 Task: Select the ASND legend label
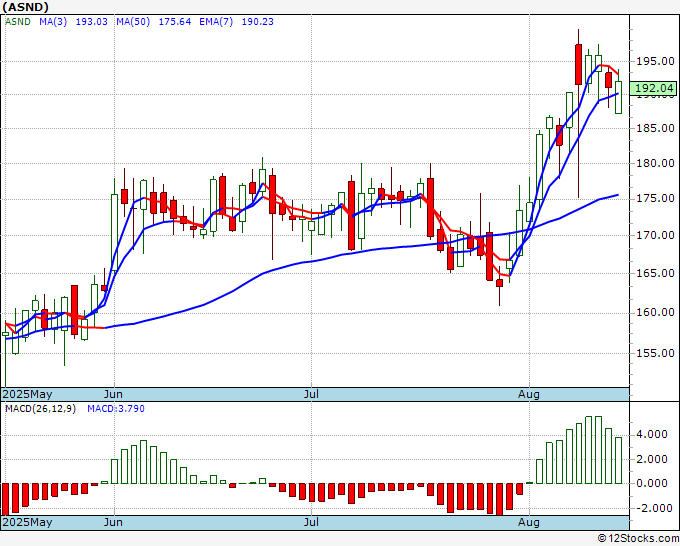point(18,22)
